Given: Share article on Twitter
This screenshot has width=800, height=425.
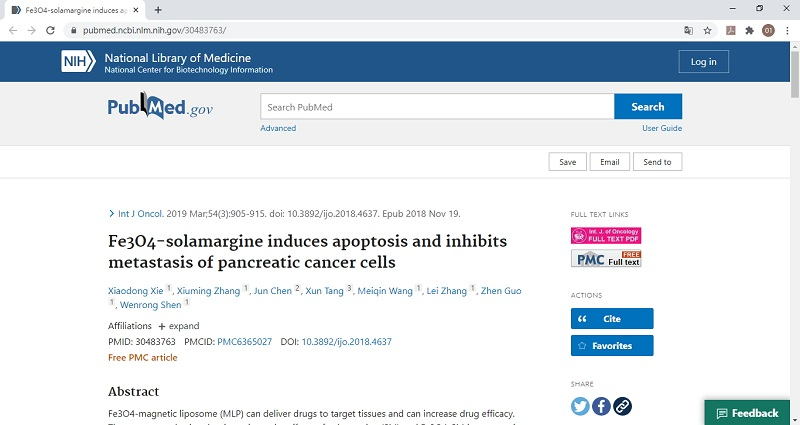Looking at the screenshot, I should coord(580,405).
